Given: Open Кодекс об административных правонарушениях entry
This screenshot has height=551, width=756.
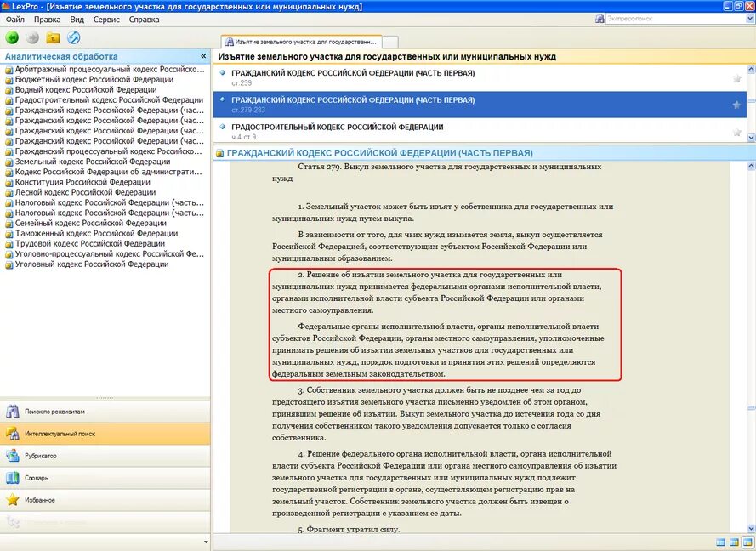Looking at the screenshot, I should pyautogui.click(x=104, y=172).
